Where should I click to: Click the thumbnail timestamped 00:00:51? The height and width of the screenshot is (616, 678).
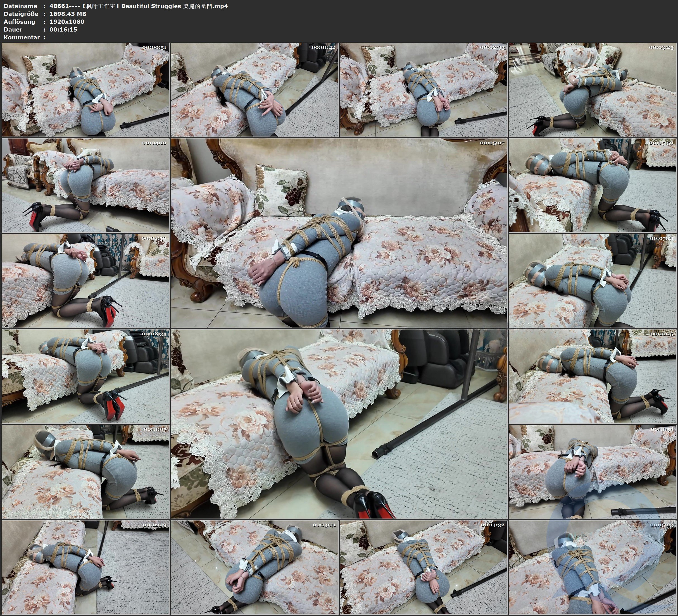pos(85,90)
